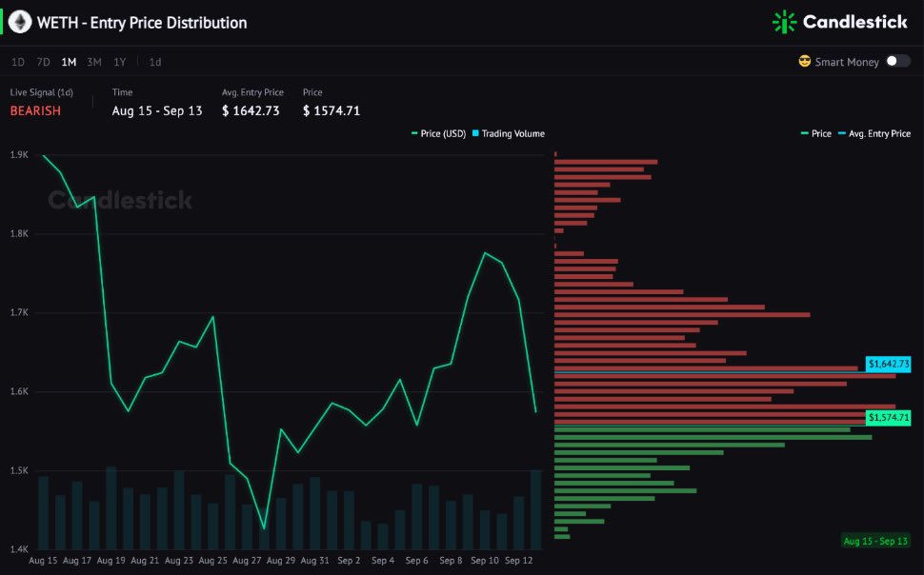Viewport: 924px width, 575px height.
Task: Click the Live Signal (1d) label
Action: (41, 92)
